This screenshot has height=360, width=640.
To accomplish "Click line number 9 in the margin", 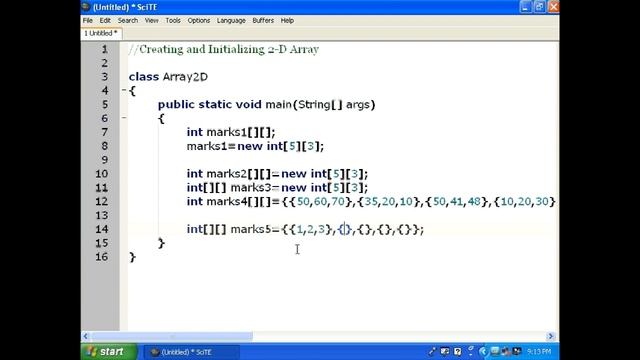I will pos(104,160).
